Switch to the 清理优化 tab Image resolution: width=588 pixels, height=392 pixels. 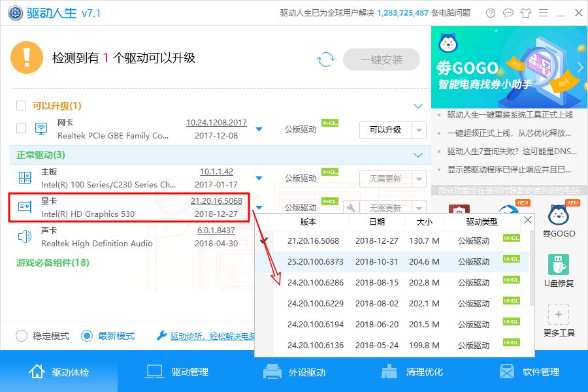pyautogui.click(x=412, y=372)
